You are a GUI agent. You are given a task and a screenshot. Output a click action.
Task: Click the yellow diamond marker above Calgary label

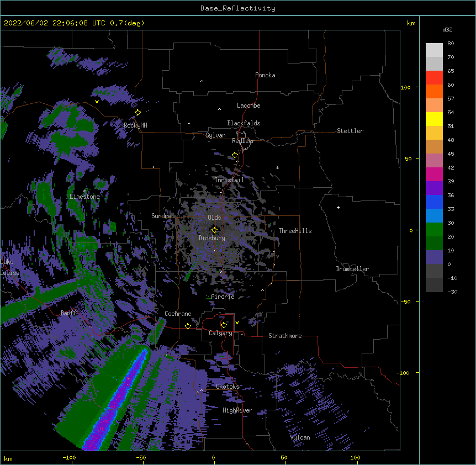[x=224, y=325]
